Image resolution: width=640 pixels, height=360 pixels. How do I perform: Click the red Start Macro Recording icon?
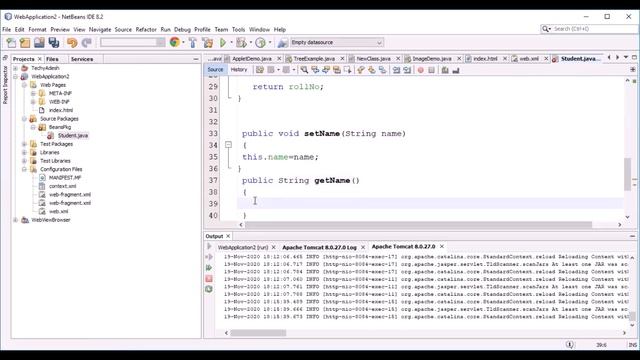coord(420,70)
